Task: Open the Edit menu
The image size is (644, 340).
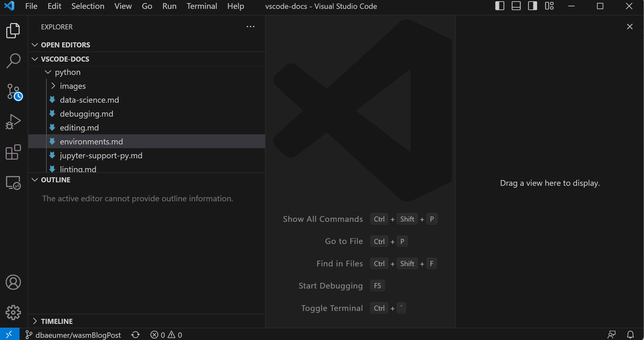Action: pyautogui.click(x=55, y=6)
